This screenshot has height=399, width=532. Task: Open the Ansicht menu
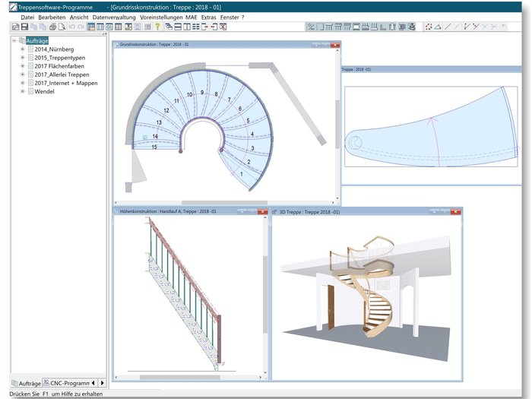(x=79, y=17)
